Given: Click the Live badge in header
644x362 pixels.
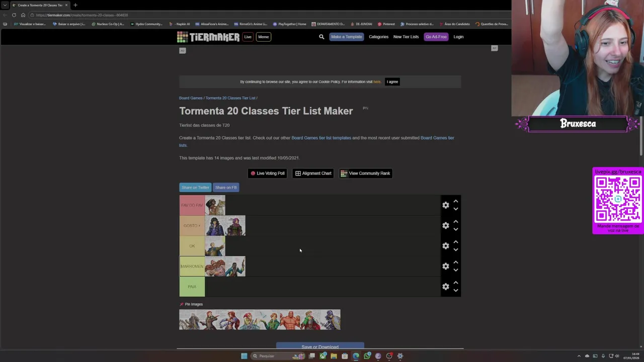Looking at the screenshot, I should click(248, 37).
